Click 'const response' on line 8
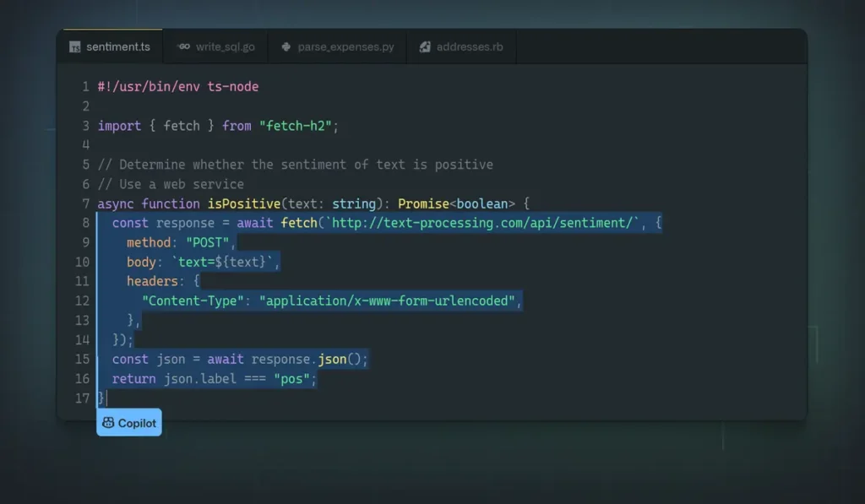The width and height of the screenshot is (865, 504). (163, 224)
